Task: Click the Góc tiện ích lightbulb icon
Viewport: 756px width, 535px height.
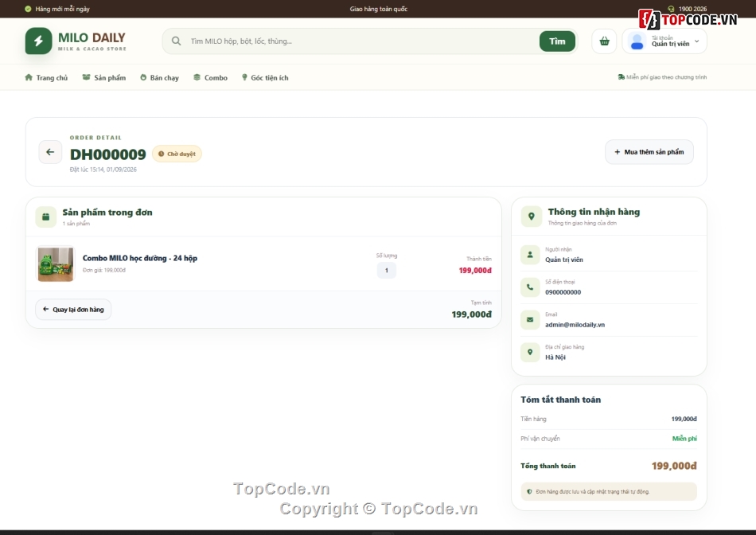Action: [x=244, y=77]
